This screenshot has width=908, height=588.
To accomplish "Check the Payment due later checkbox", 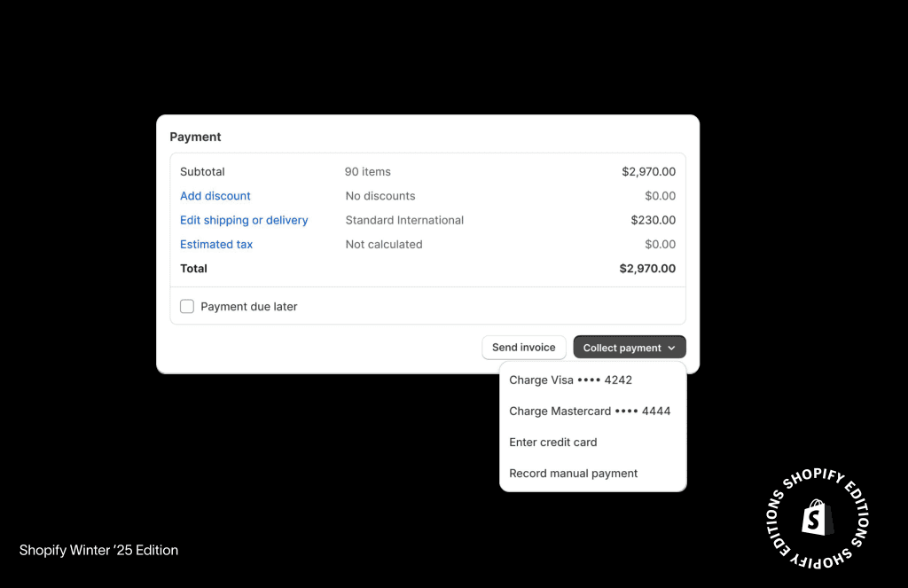I will click(x=187, y=307).
